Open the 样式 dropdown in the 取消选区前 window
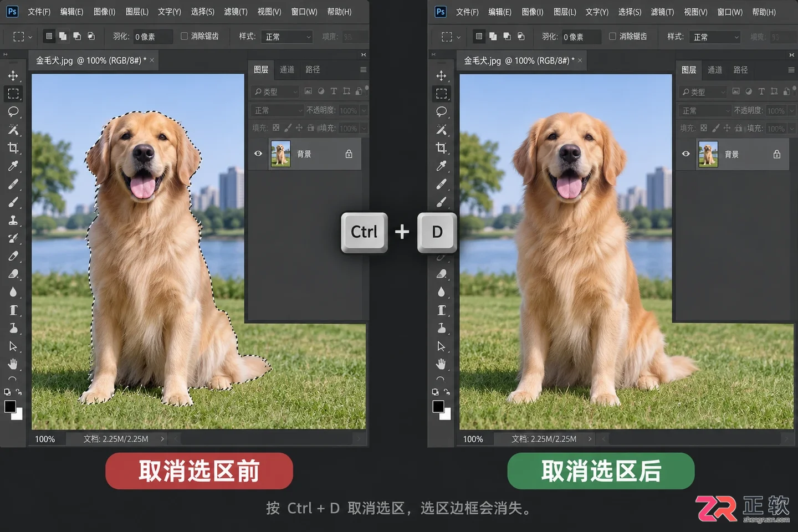Screen dimensions: 798x532 click(287, 37)
